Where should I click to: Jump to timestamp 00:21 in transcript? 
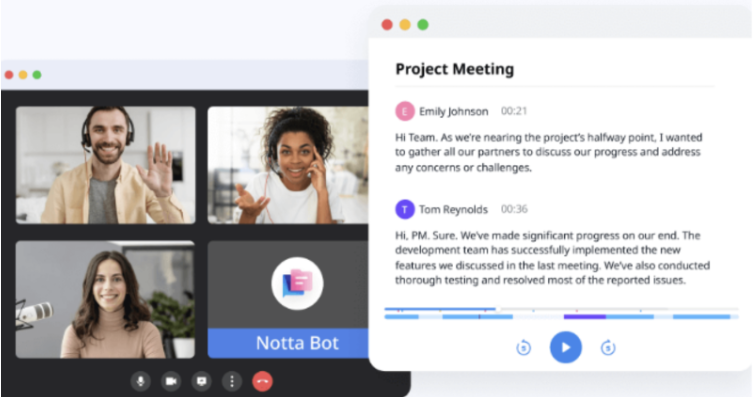pos(514,111)
